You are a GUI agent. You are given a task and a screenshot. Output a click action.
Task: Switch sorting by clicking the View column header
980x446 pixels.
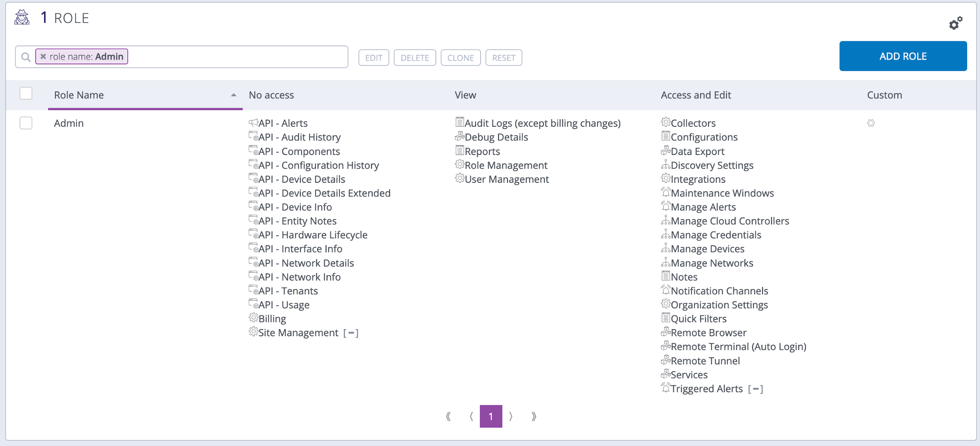point(465,95)
